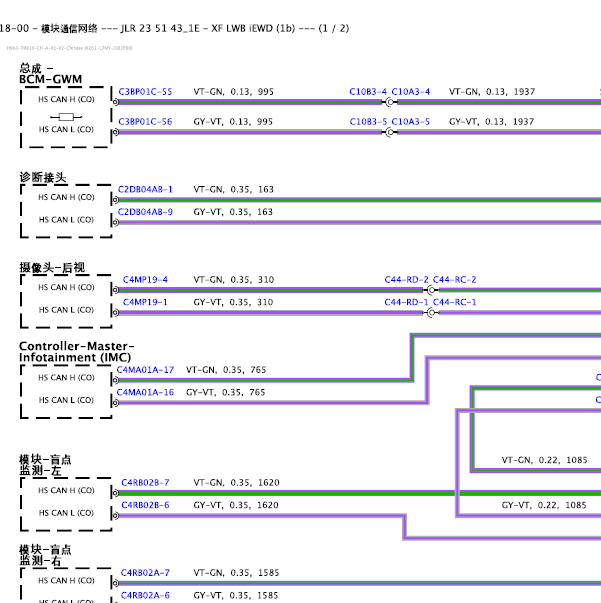Open rear camera pin C4MP19-4
Screen dimensions: 601x603
145,280
